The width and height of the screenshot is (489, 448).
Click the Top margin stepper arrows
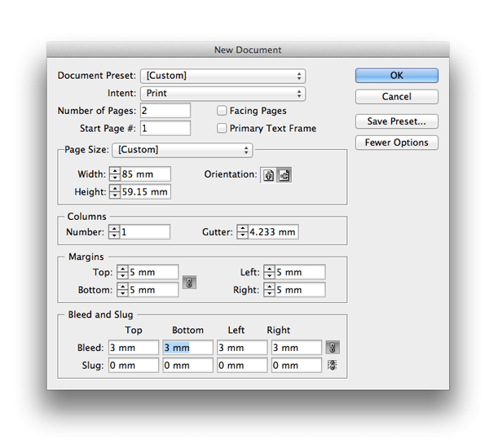click(x=122, y=272)
